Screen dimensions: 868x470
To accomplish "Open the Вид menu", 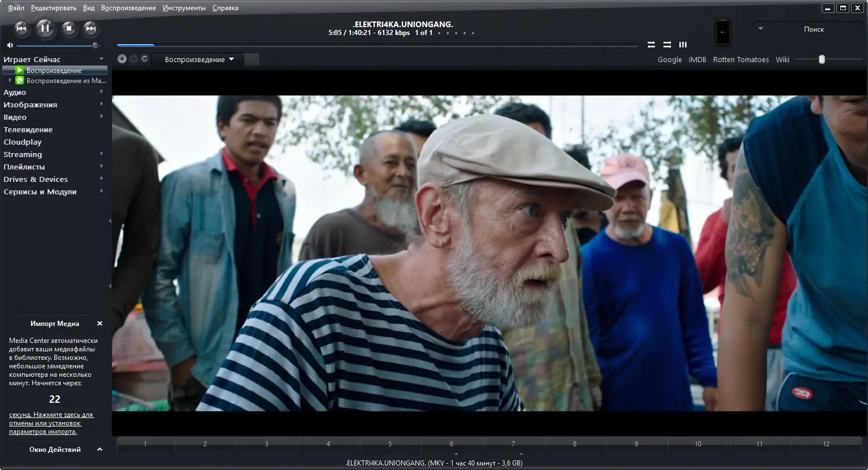I will 89,8.
